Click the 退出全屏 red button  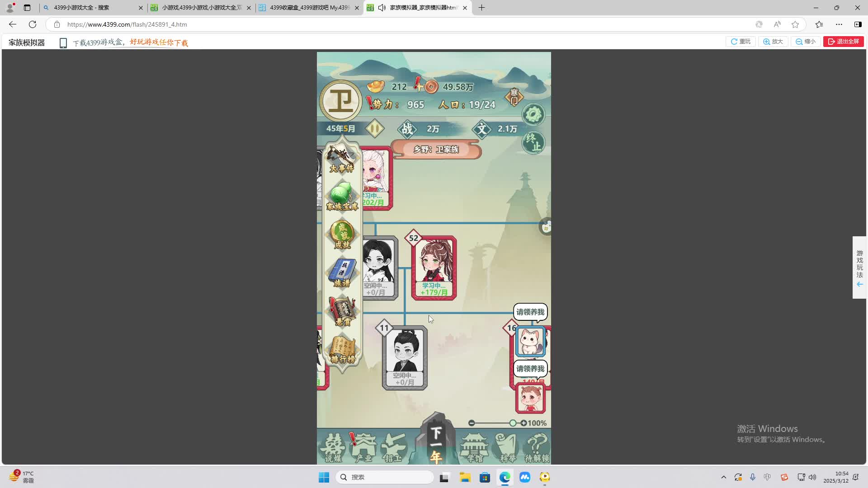[843, 42]
